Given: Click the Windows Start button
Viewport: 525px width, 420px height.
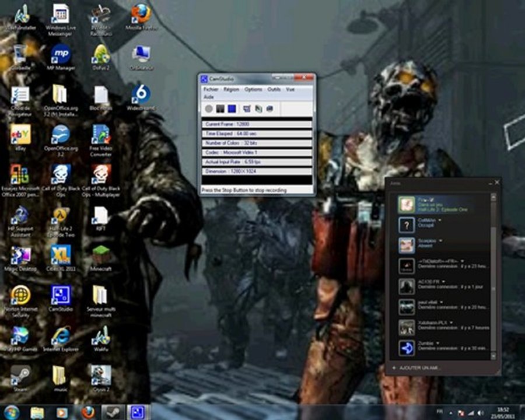Looking at the screenshot, I should click(x=12, y=412).
